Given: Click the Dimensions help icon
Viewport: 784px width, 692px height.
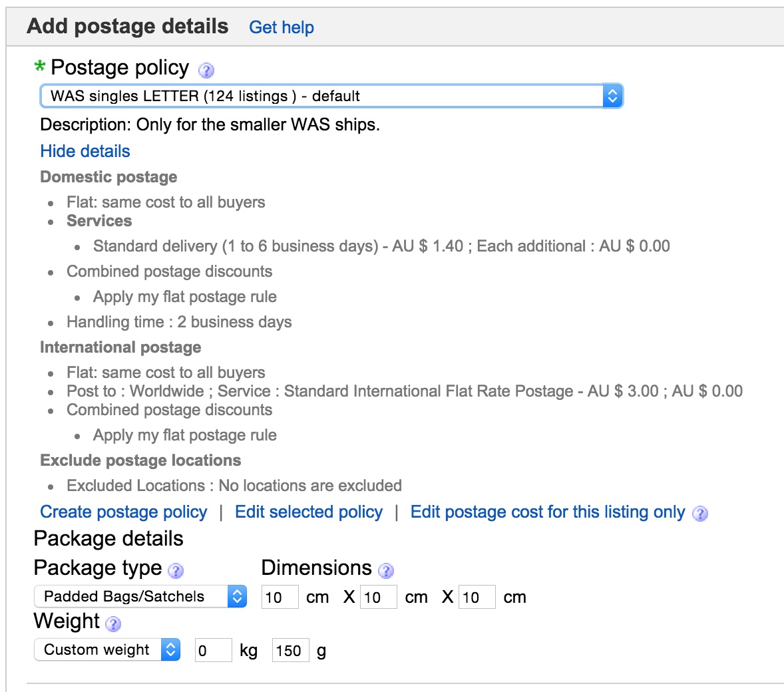Looking at the screenshot, I should click(385, 570).
